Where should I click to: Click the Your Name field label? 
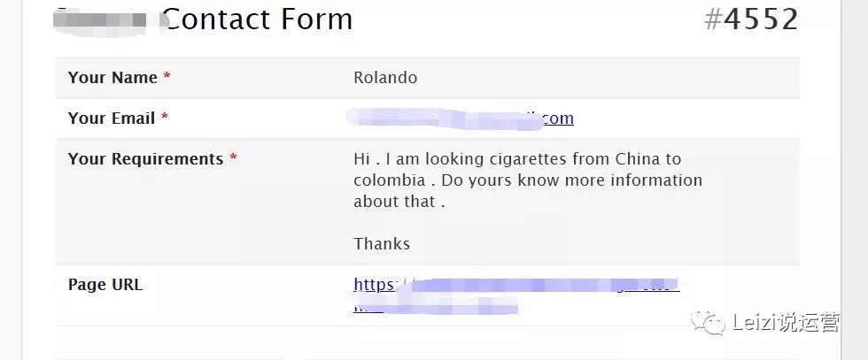pos(112,78)
